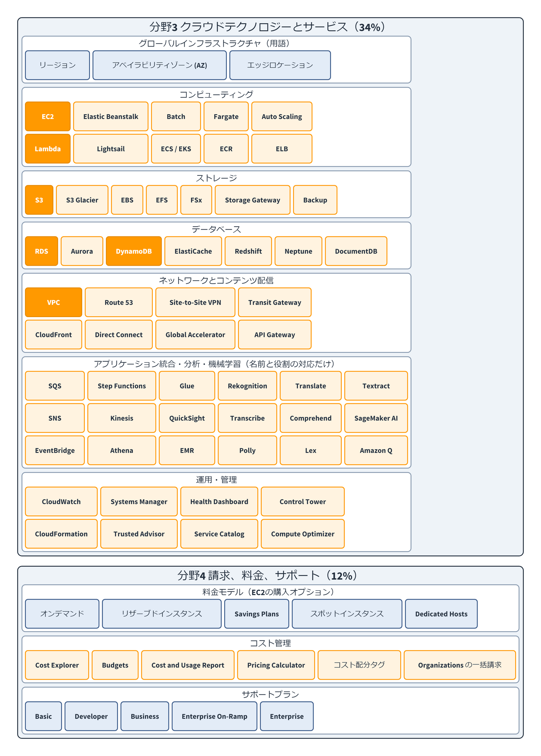Viewport: 541px width, 756px height.
Task: Click the Dedicated Hosts box
Action: click(x=441, y=614)
